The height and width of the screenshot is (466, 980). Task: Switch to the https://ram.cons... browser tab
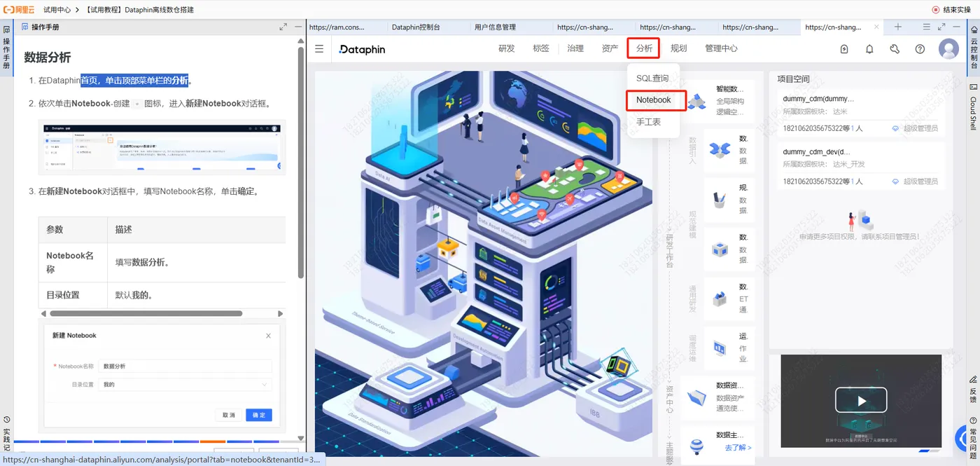[337, 27]
